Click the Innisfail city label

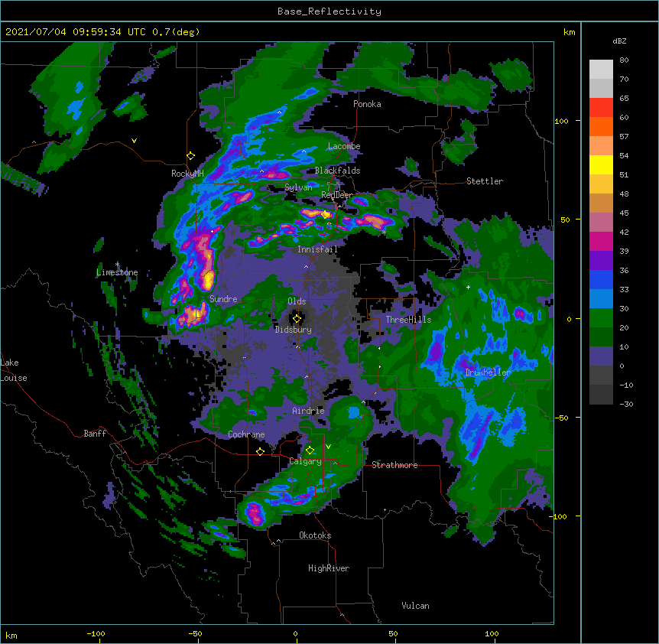point(317,249)
